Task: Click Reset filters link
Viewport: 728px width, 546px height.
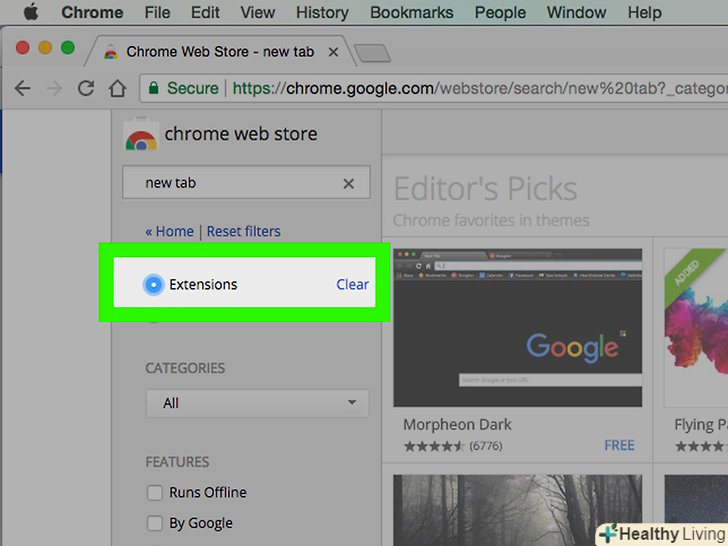Action: point(243,231)
